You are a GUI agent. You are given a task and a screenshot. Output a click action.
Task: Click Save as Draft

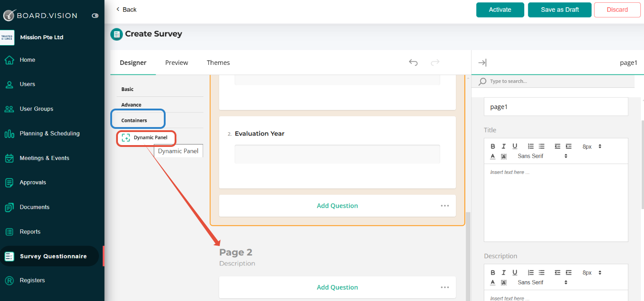tap(559, 10)
